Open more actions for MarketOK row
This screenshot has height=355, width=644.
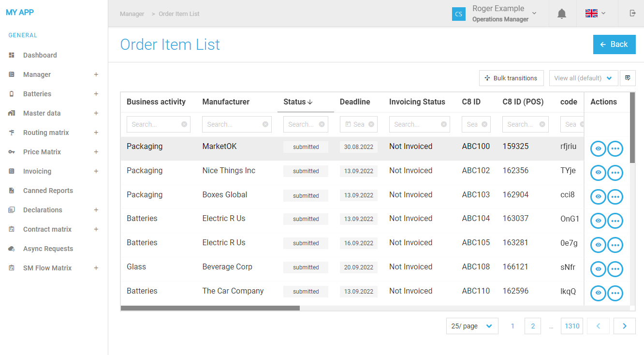pyautogui.click(x=615, y=149)
